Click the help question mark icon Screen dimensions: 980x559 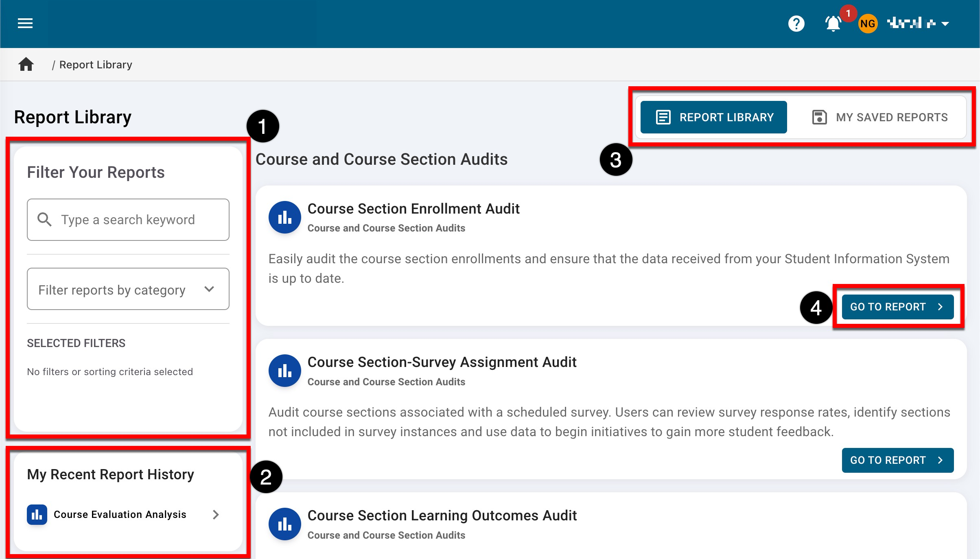796,24
